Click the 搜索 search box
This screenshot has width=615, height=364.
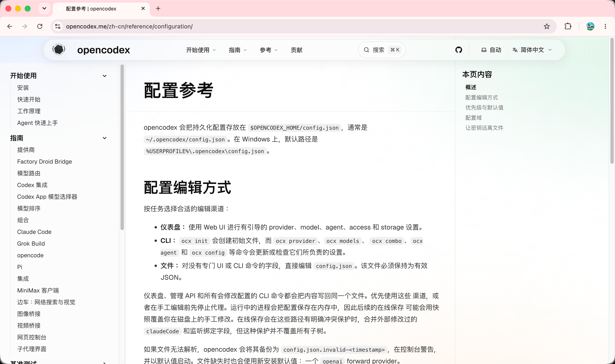(382, 50)
